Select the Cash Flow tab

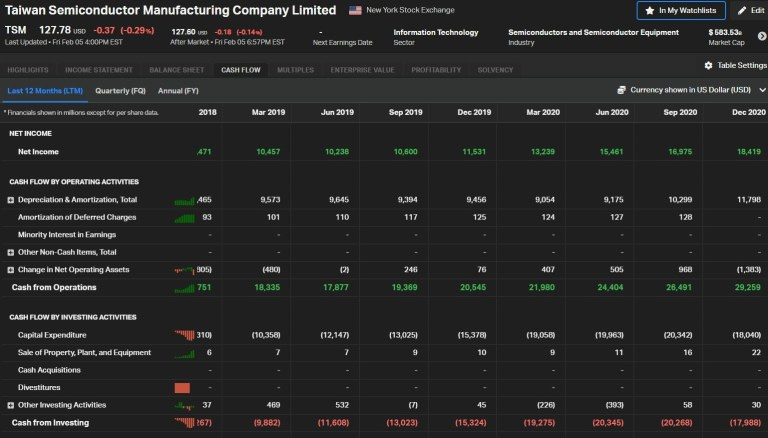pyautogui.click(x=240, y=70)
